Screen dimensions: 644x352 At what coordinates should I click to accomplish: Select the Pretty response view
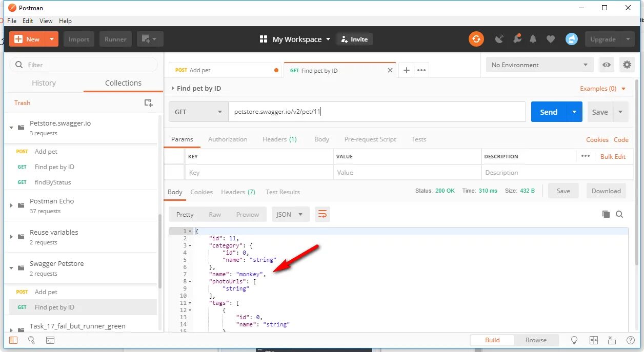185,214
